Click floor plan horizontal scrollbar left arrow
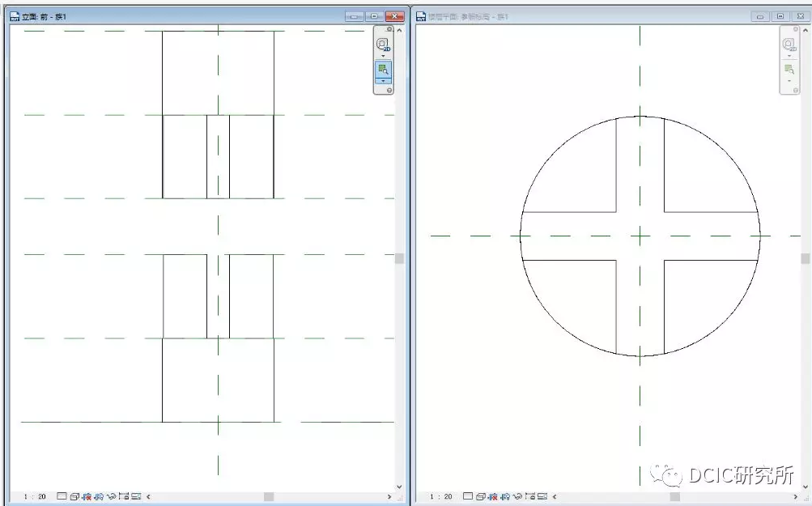 point(554,496)
